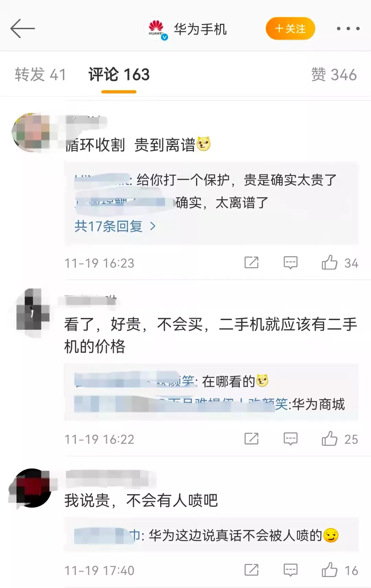Screen dimensions: 371x588
Task: Reply to the 11-19 16:23 comment
Action: click(290, 263)
